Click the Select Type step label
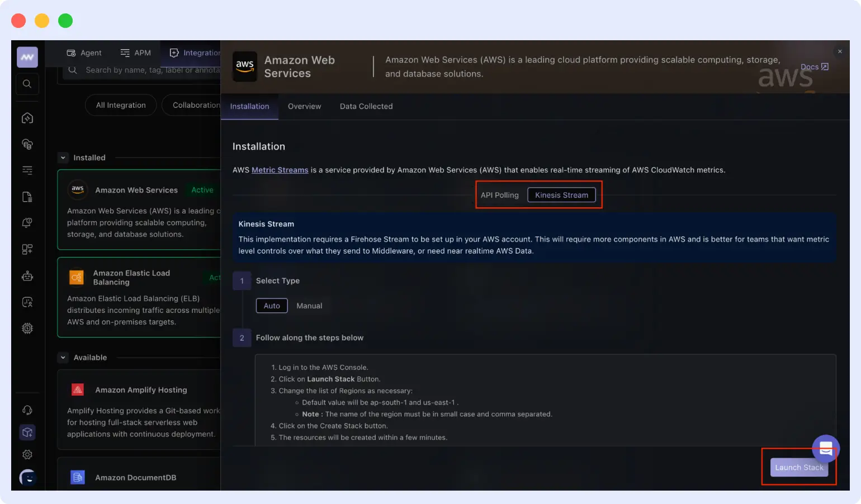This screenshot has height=504, width=861. [x=278, y=280]
